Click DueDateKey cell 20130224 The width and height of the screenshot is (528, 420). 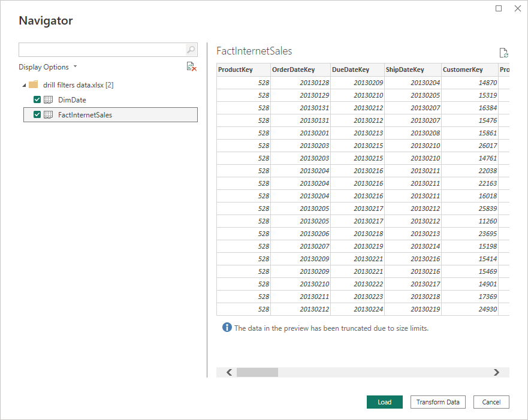click(357, 309)
